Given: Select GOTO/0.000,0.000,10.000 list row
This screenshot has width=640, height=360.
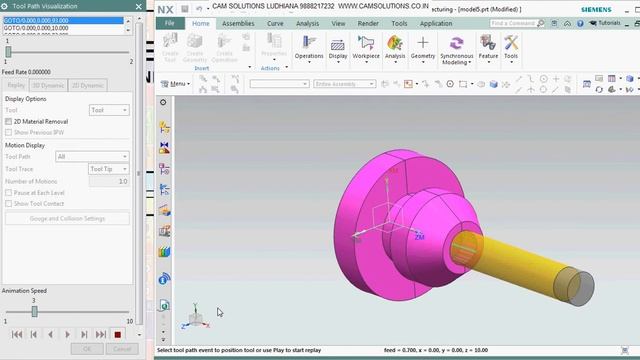Looking at the screenshot, I should coord(63,28).
